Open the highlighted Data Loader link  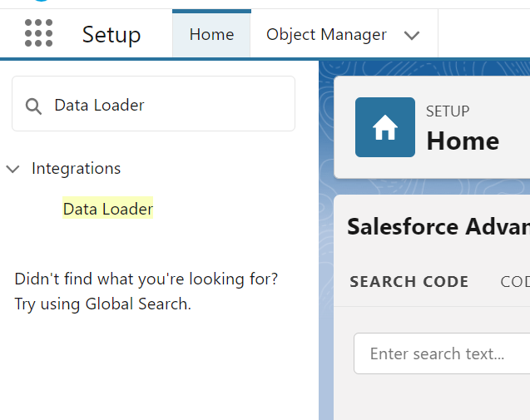(x=108, y=209)
